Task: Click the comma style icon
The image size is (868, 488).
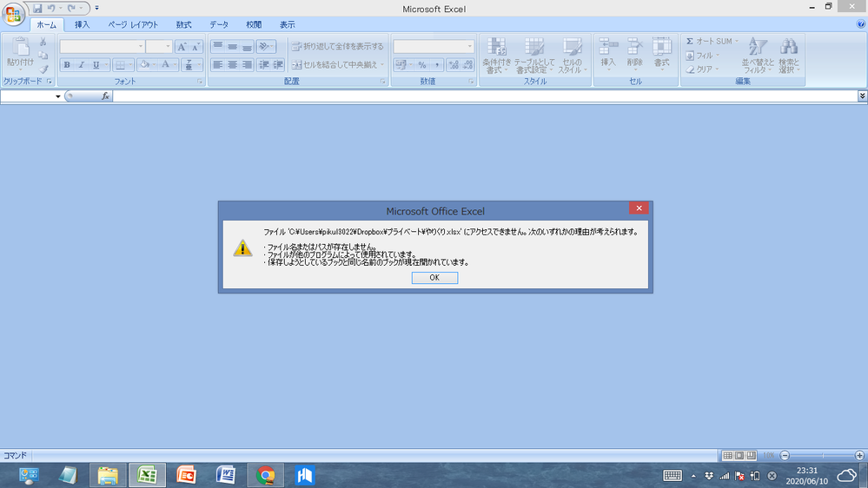Action: click(x=437, y=65)
